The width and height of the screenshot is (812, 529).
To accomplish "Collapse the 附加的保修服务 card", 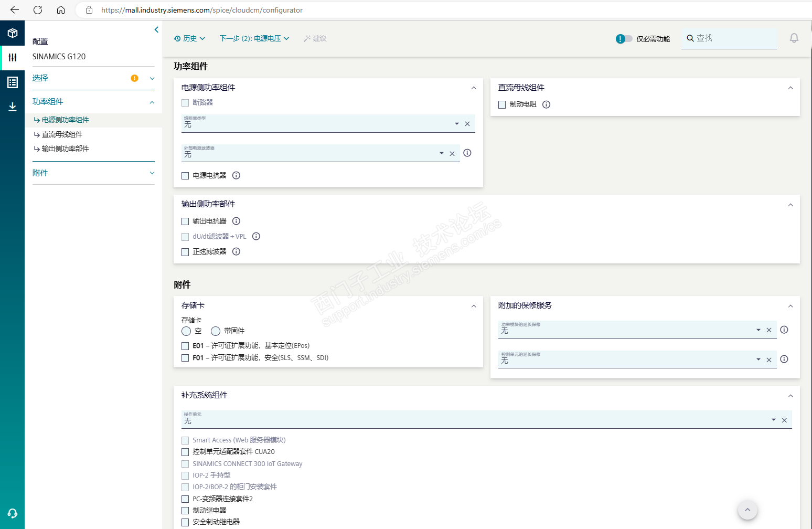I will click(x=790, y=306).
